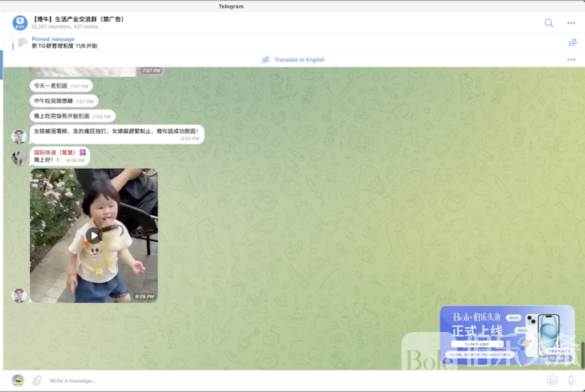Open the emoji picker
Image resolution: width=585 pixels, height=392 pixels.
click(552, 380)
